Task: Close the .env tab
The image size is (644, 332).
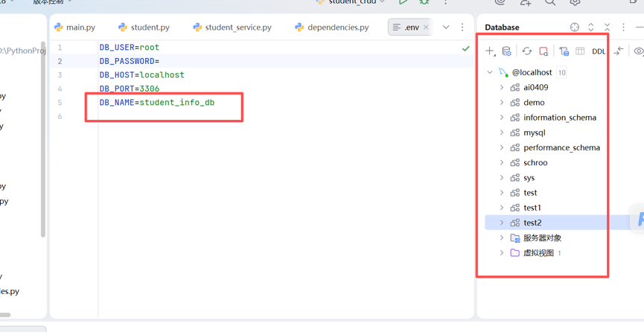Action: [x=426, y=27]
